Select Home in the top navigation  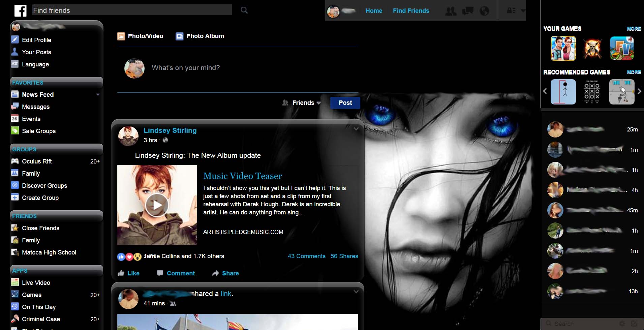tap(373, 10)
